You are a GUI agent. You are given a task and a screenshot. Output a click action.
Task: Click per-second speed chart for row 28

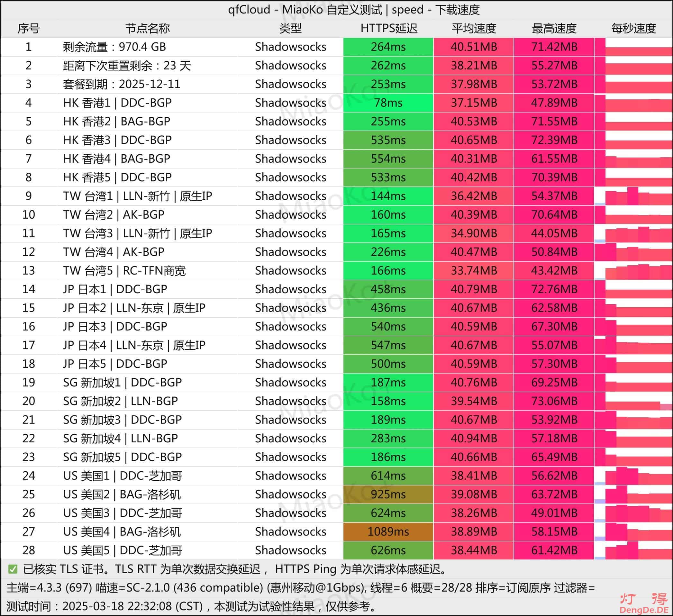click(633, 550)
